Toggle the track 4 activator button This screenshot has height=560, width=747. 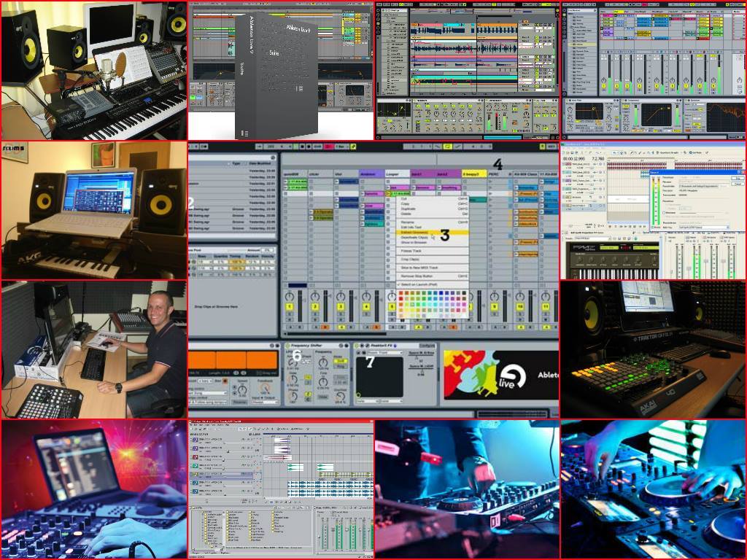coord(366,307)
